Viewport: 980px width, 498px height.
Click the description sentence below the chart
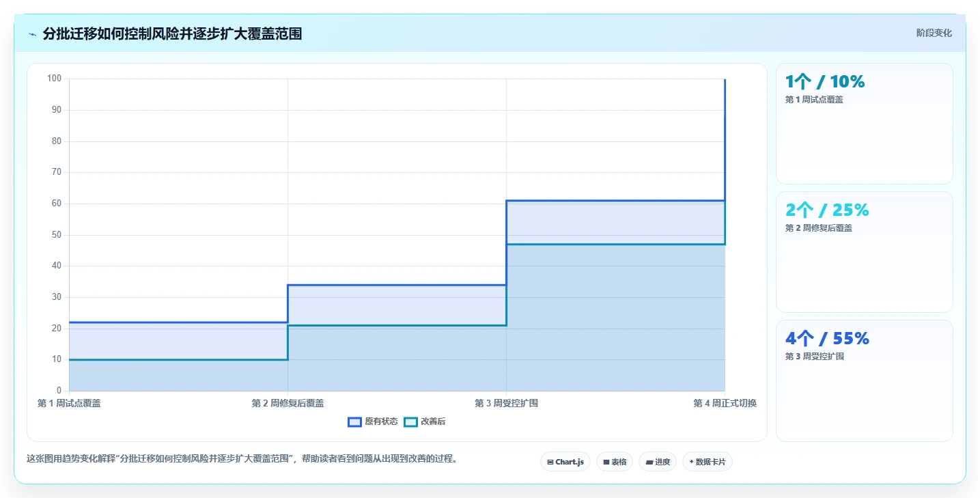tap(242, 459)
